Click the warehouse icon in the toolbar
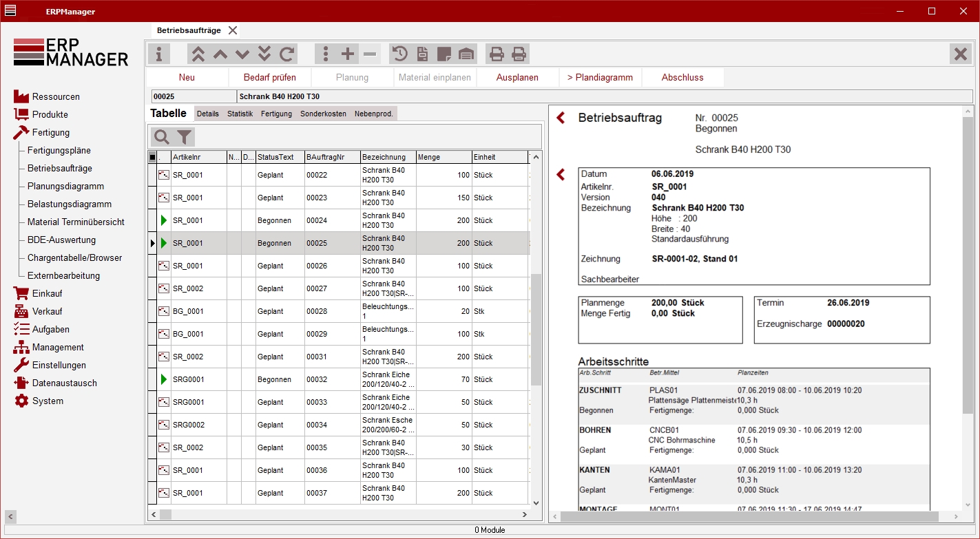Screen dimensions: 980x539 tap(466, 54)
